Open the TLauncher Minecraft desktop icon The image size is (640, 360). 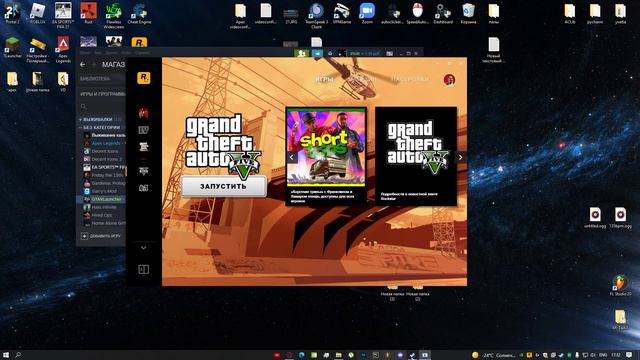point(12,47)
